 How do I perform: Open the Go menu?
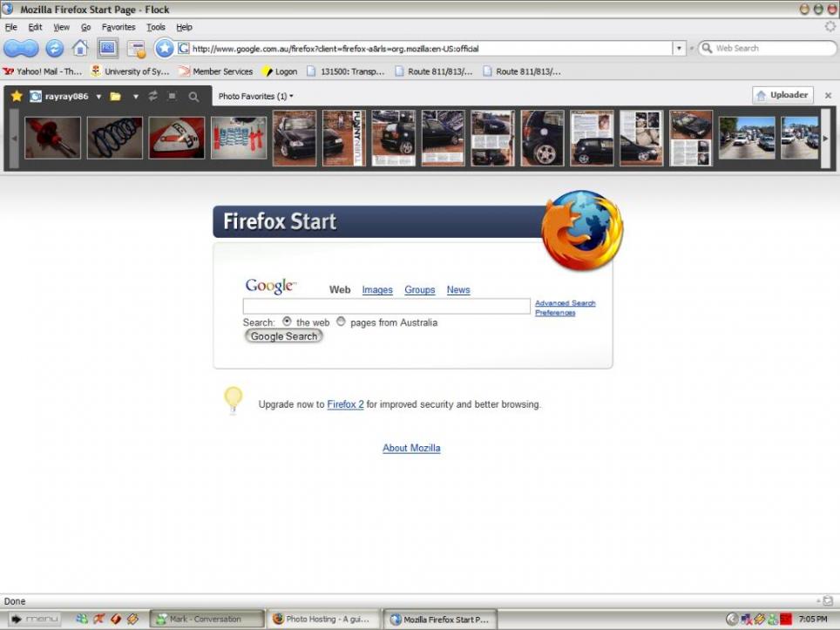[85, 27]
